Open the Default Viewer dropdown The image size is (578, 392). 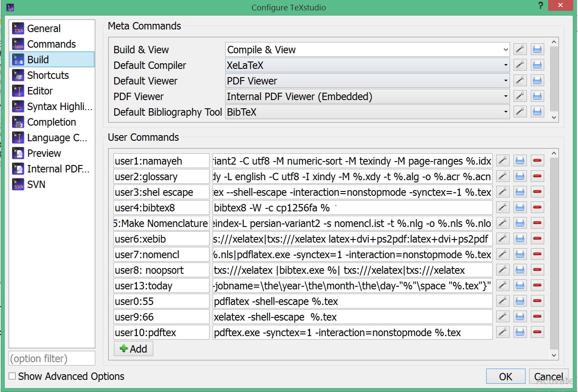[368, 81]
